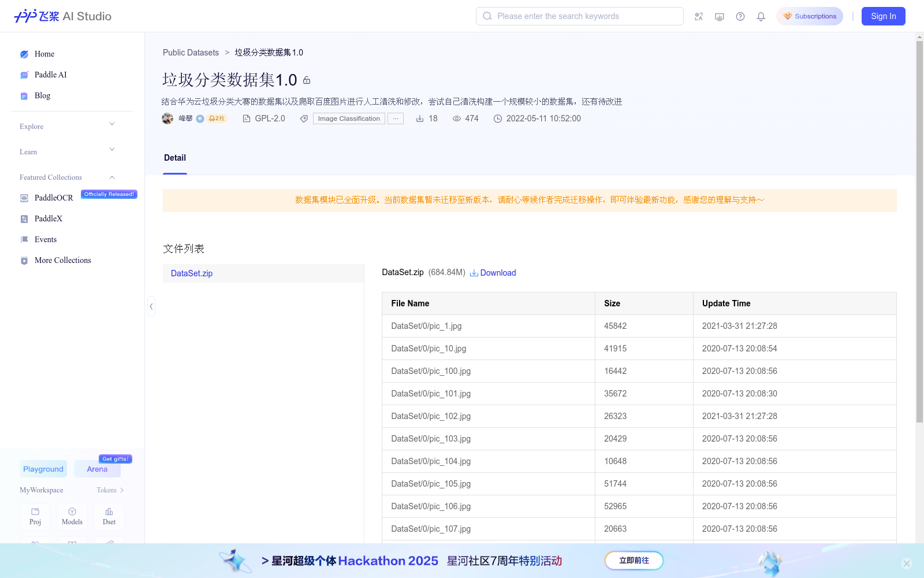This screenshot has height=578, width=924.
Task: Click the view count eye icon
Action: pos(457,118)
